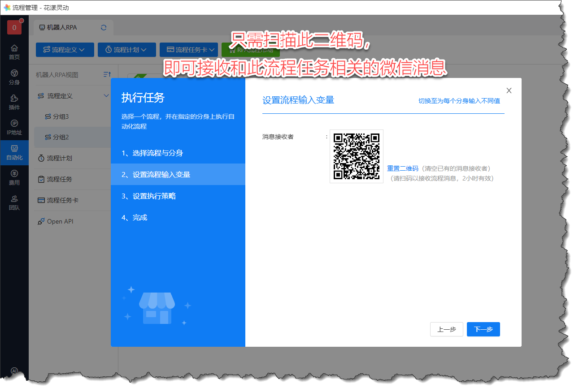Image resolution: width=579 pixels, height=392 pixels.
Task: Click the 重置二维码 link
Action: coord(403,168)
